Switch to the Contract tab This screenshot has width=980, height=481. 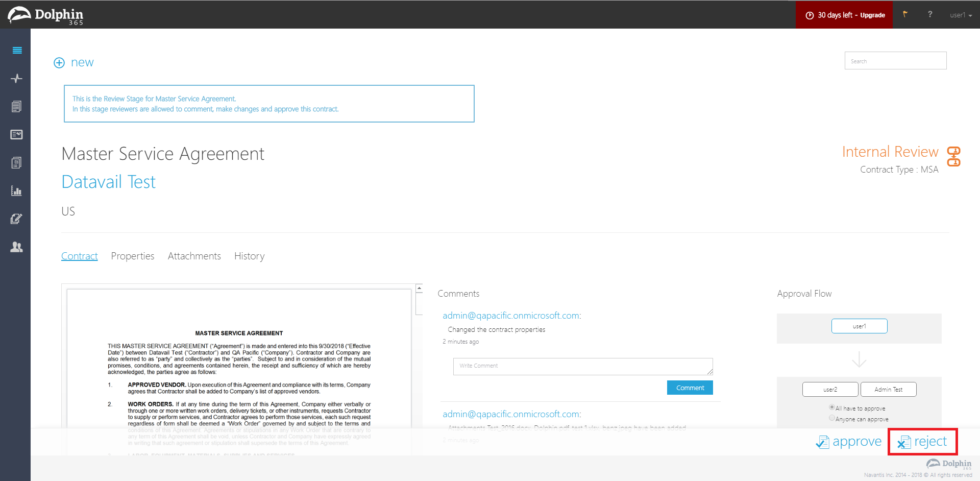point(80,256)
